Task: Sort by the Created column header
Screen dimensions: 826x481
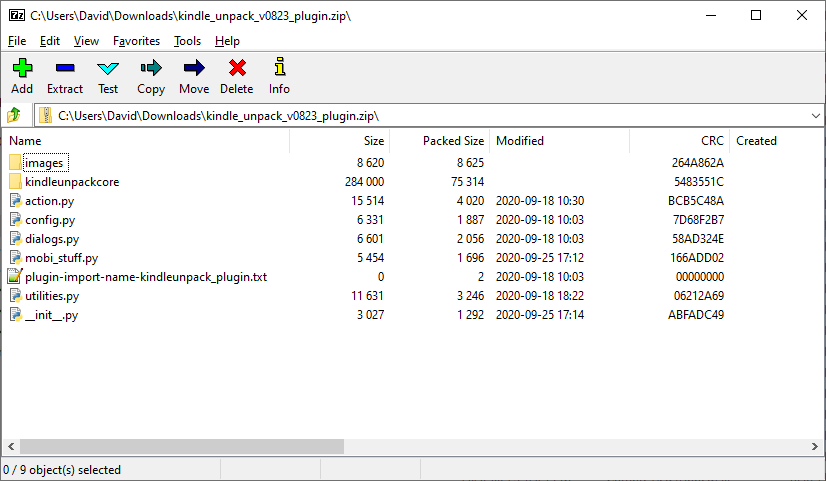Action: 776,141
